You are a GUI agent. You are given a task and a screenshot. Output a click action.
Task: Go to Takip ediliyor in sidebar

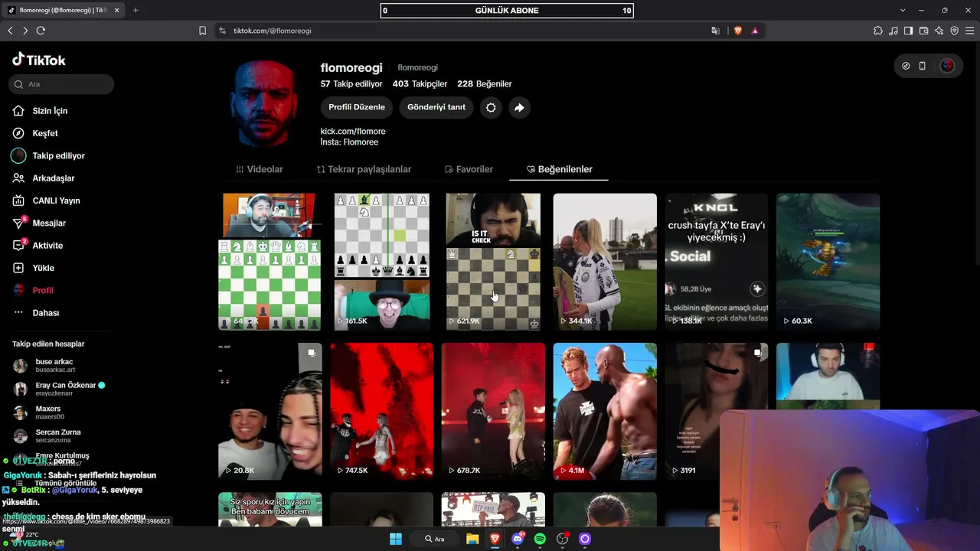(58, 155)
